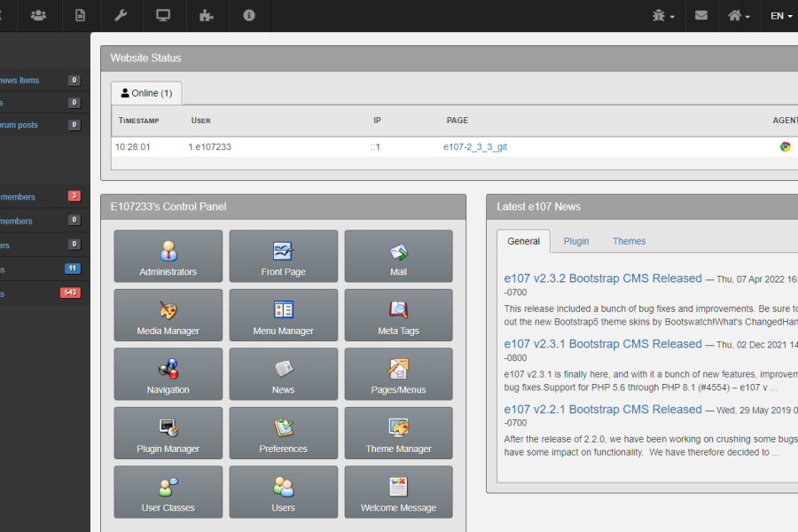Switch to the Plugin news tab
This screenshot has height=532, width=798.
click(x=576, y=241)
